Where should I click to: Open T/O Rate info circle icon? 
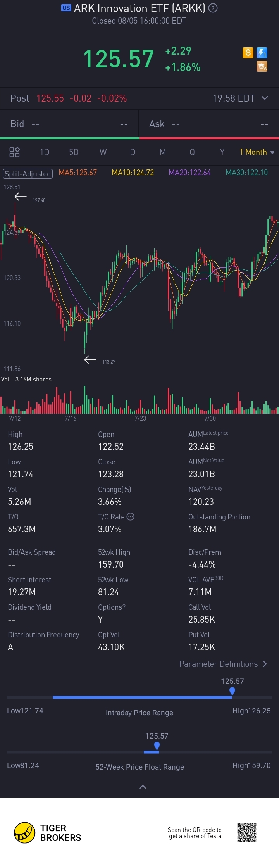(x=131, y=516)
